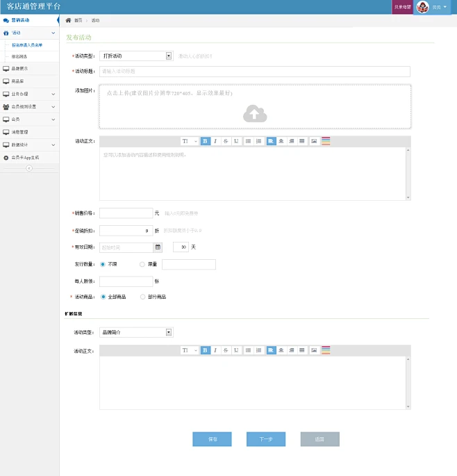Justify text in the 扩展信息 editor
The image size is (457, 476).
(302, 350)
